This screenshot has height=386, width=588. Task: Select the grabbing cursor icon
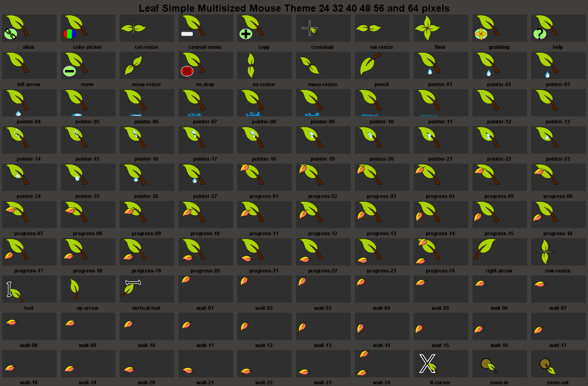500,28
